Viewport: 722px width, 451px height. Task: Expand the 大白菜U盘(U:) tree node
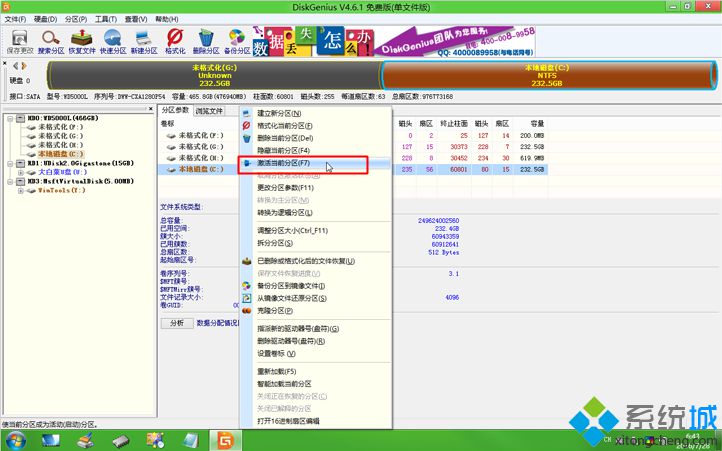[21, 172]
